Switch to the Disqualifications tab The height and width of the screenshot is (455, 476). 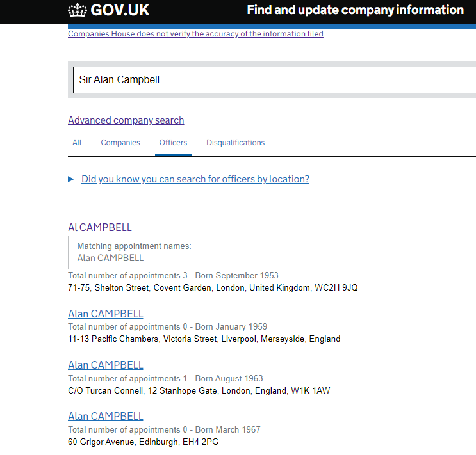pos(236,143)
